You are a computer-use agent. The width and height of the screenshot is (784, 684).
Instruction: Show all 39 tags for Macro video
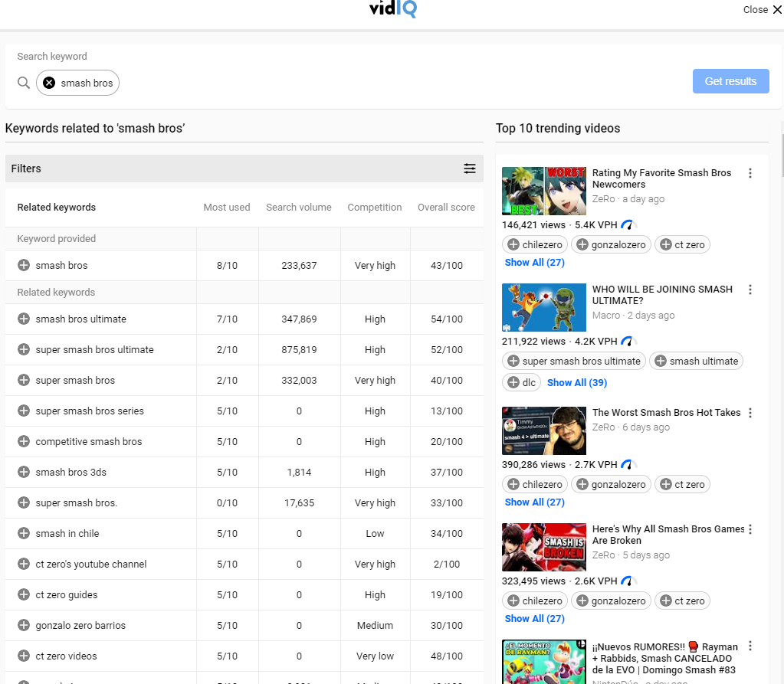tap(577, 383)
